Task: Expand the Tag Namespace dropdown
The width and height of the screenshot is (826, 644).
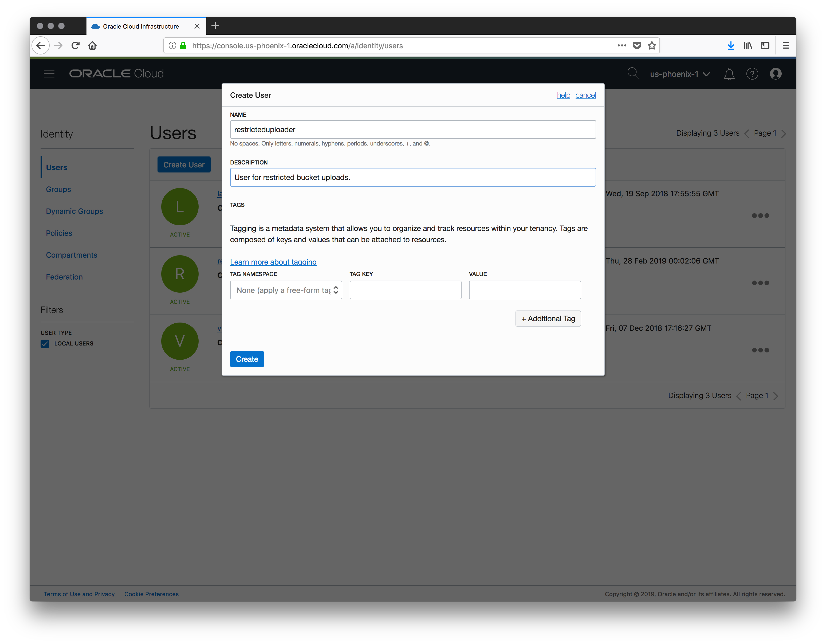Action: click(x=286, y=290)
